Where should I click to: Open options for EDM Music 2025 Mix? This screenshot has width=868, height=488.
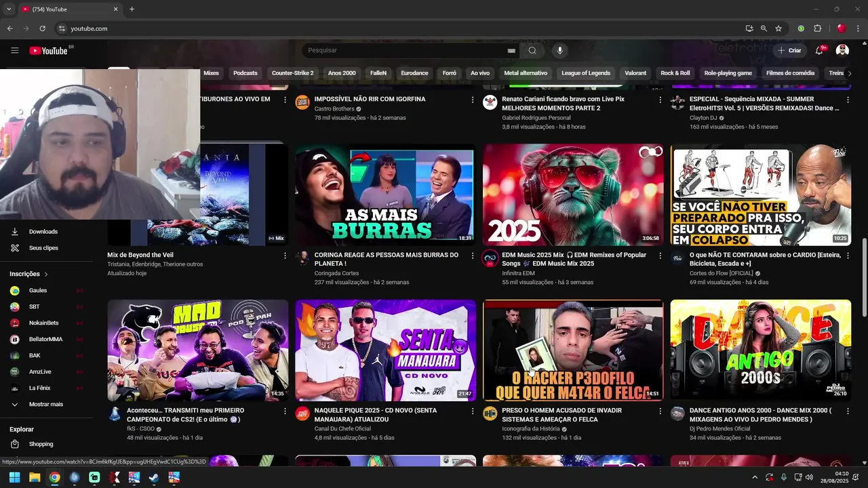tap(660, 256)
